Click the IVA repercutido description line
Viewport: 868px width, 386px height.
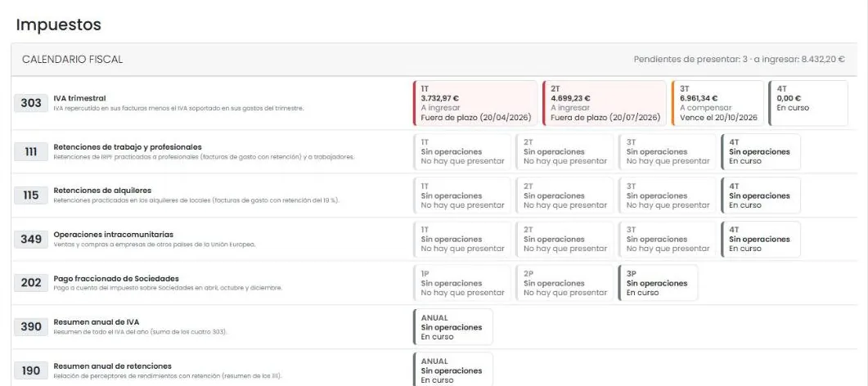(179, 109)
